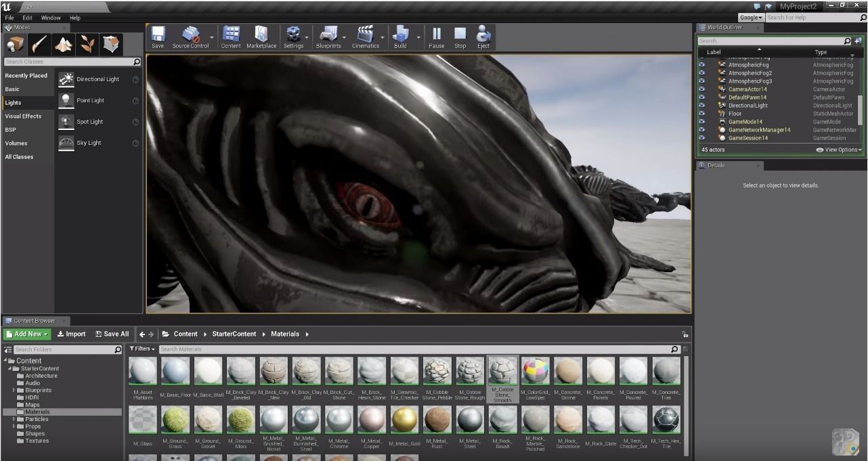868x461 pixels.
Task: Click the Save toolbar icon
Action: pyautogui.click(x=158, y=37)
